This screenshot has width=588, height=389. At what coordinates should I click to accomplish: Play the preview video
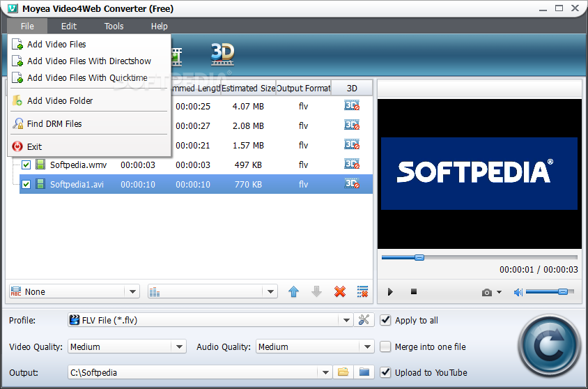point(390,292)
